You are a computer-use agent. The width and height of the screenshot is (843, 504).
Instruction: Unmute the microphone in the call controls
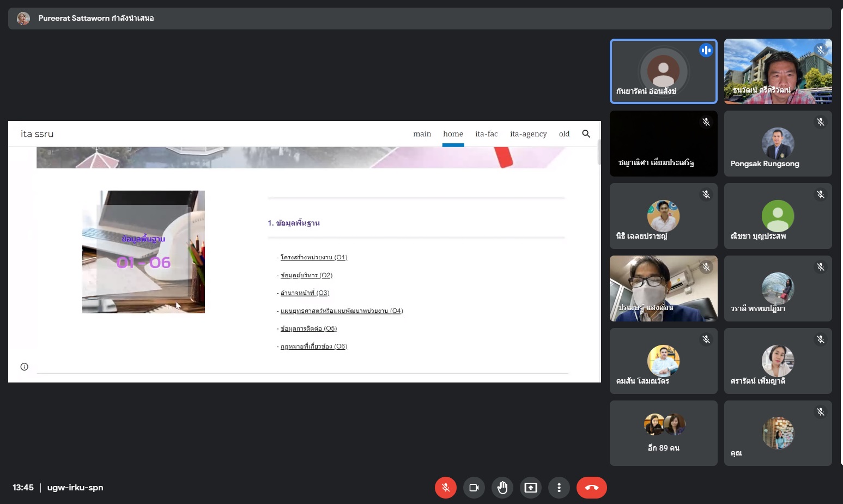pyautogui.click(x=445, y=488)
